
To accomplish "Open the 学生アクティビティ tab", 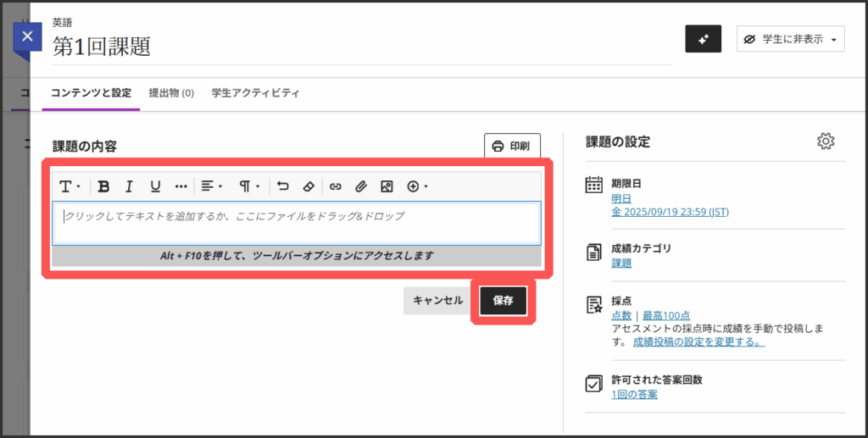I will pos(255,93).
